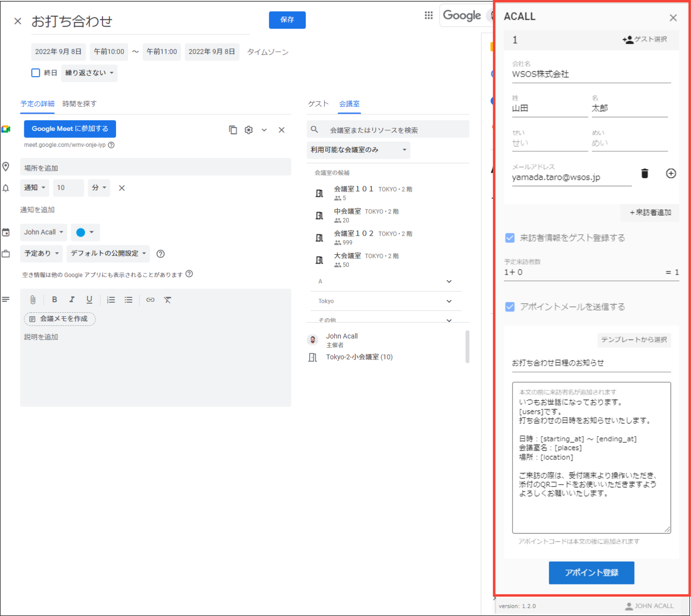Image resolution: width=691 pixels, height=616 pixels.
Task: Click アポイント登録 button
Action: click(592, 573)
